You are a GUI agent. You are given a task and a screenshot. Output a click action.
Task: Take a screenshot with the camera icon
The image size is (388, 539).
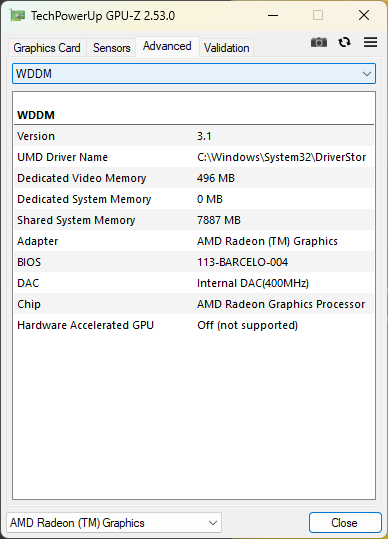tap(319, 42)
